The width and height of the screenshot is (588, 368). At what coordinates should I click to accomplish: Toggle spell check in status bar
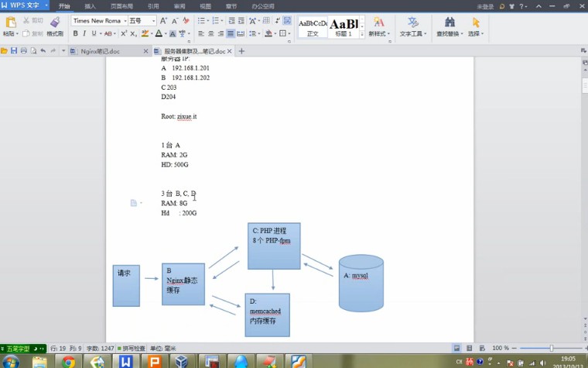pos(132,349)
